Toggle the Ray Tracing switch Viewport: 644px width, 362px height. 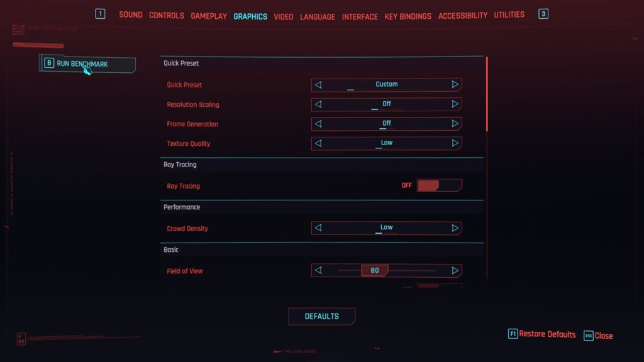(439, 185)
